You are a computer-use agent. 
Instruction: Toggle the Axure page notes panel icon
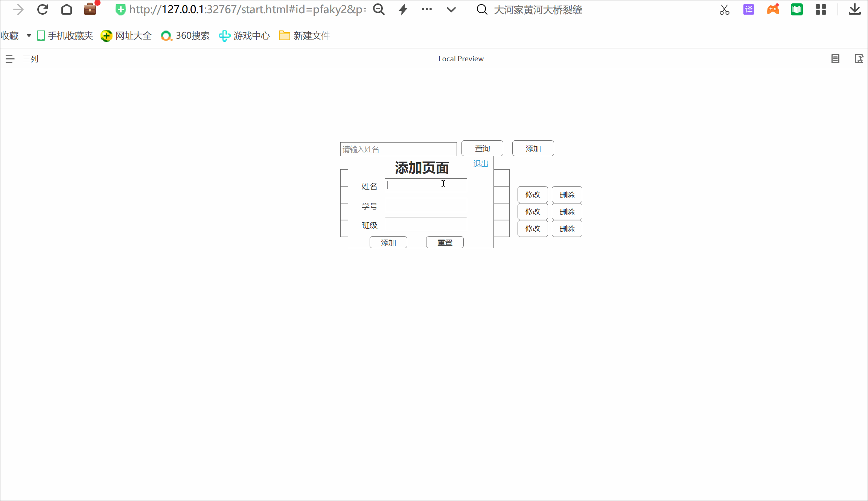click(835, 59)
